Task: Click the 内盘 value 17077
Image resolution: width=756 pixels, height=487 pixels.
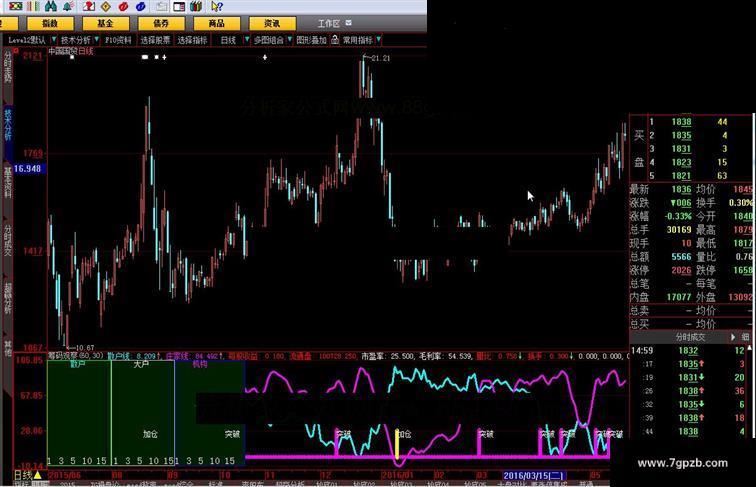Action: tap(679, 297)
